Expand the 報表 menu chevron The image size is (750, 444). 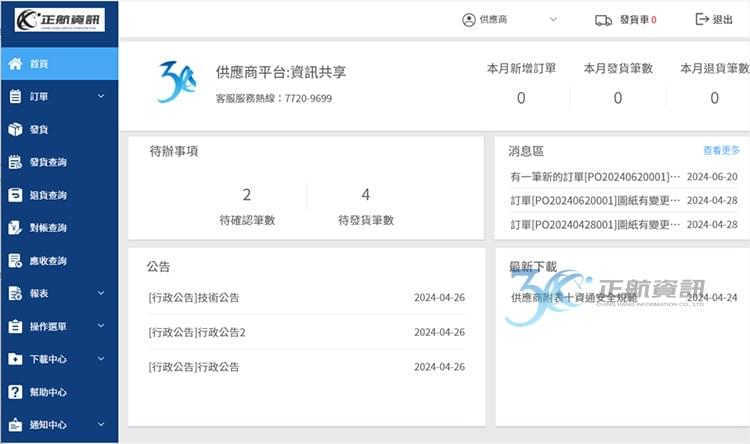(x=101, y=293)
